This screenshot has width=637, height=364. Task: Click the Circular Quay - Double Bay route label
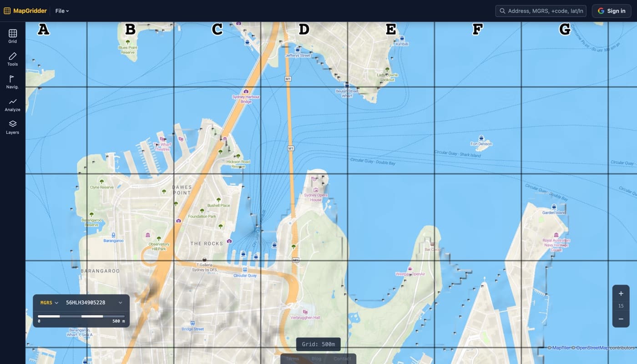(x=373, y=162)
